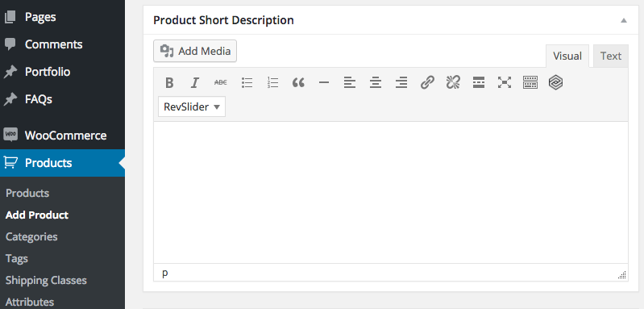Insert a numbered list
Screen dimensions: 644x309
point(272,82)
